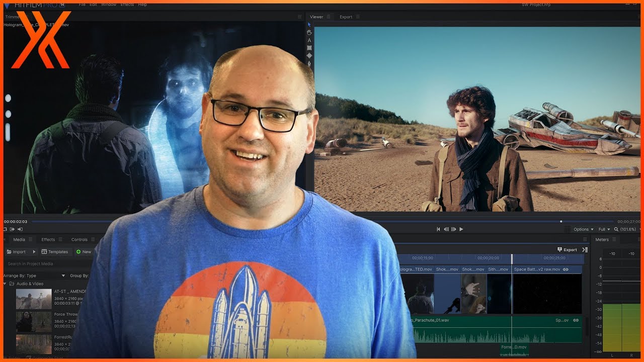The width and height of the screenshot is (644, 362).
Task: Jump to start using Viewer transport button
Action: (x=438, y=229)
